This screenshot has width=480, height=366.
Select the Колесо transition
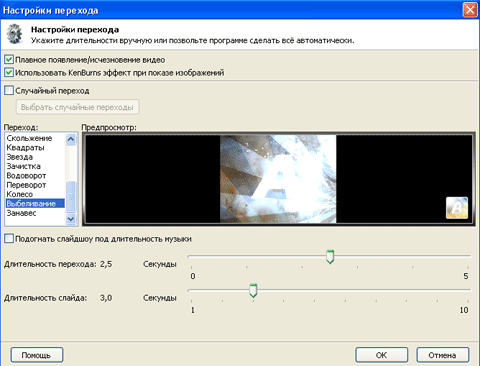pos(20,194)
